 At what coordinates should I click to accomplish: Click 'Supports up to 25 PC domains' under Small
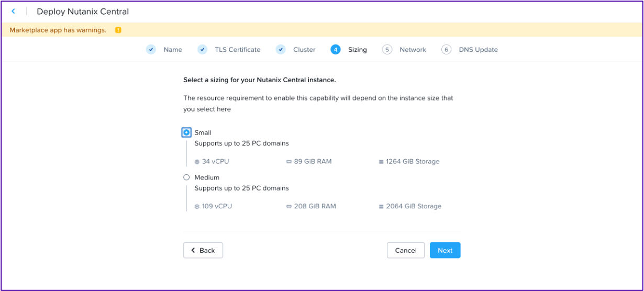[241, 143]
